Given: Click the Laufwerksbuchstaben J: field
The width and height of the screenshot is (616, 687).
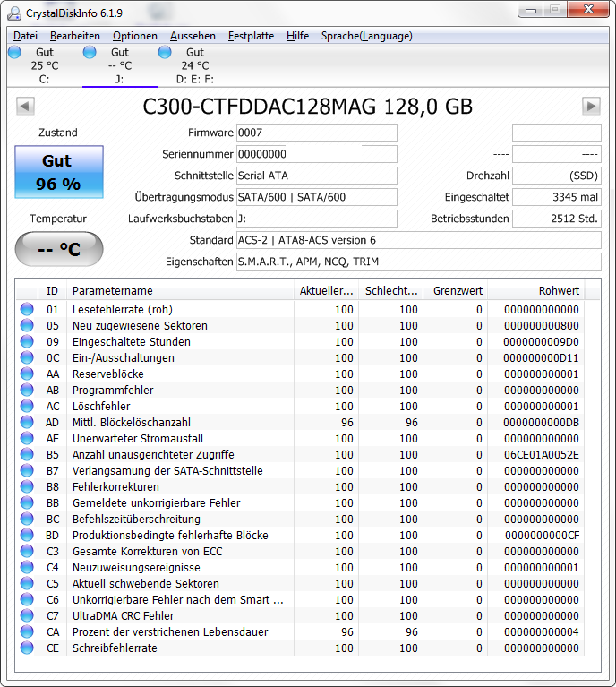Looking at the screenshot, I should 317,219.
